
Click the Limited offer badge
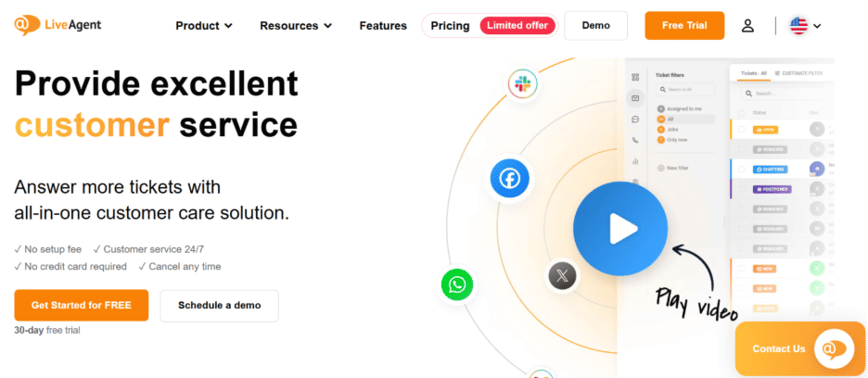click(x=517, y=25)
